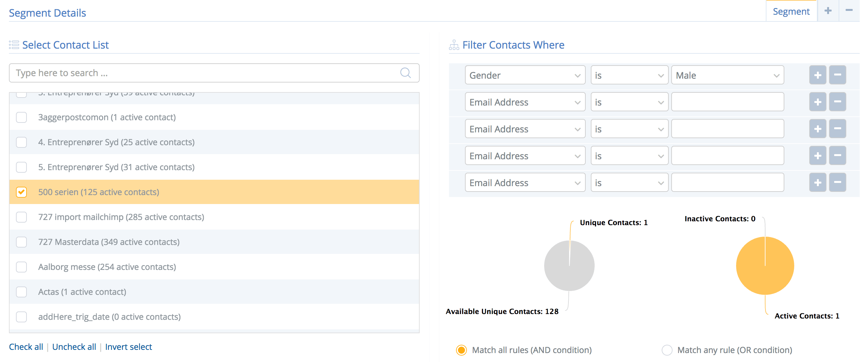Click the Segment tab in top right
The image size is (868, 362).
(x=792, y=11)
